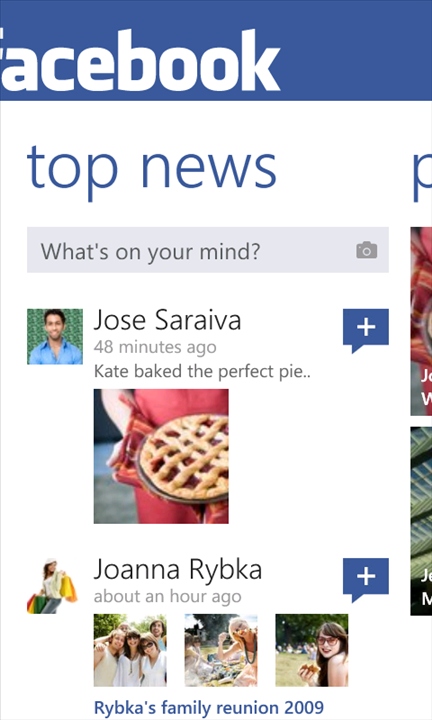
Task: Open the lattice pie photo
Action: [161, 456]
